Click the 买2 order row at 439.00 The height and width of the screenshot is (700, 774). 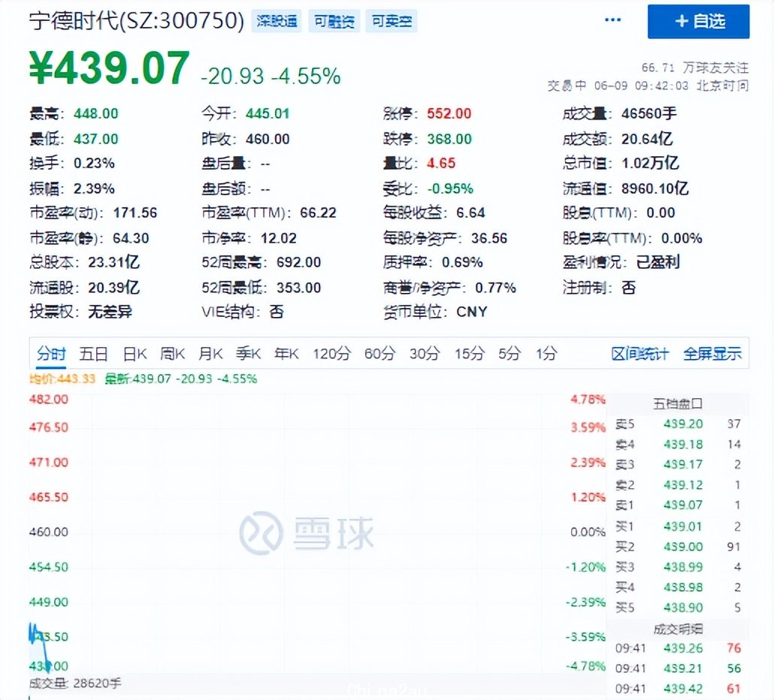(678, 547)
